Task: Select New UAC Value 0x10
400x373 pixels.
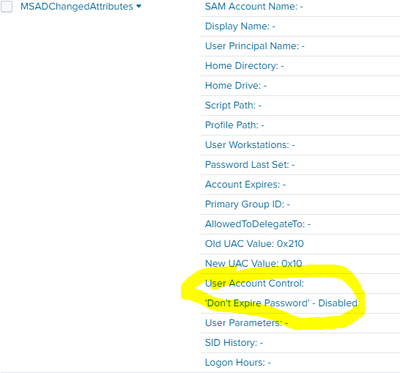Action: (253, 263)
